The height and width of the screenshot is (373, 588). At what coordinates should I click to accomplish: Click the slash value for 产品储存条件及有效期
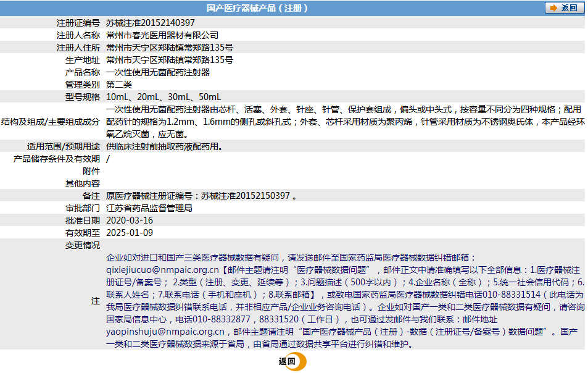(108, 159)
